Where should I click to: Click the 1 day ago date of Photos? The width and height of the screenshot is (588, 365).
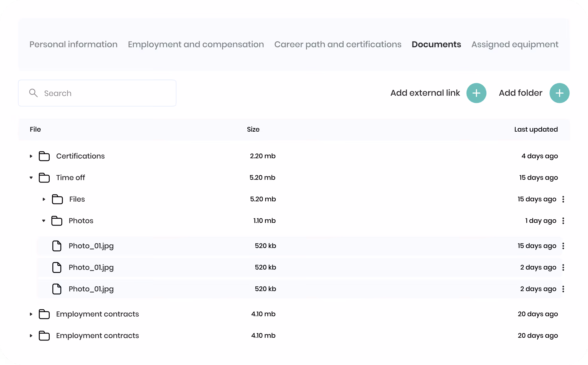(541, 221)
